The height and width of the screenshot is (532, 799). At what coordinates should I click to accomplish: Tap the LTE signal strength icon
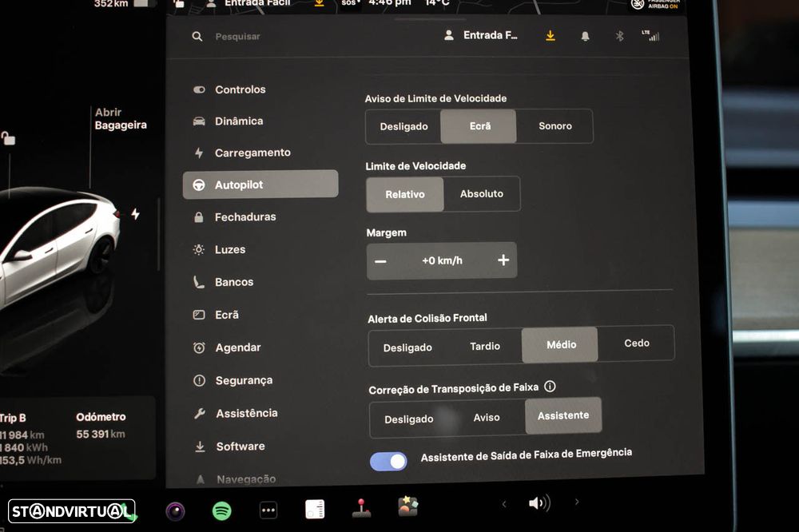[650, 36]
